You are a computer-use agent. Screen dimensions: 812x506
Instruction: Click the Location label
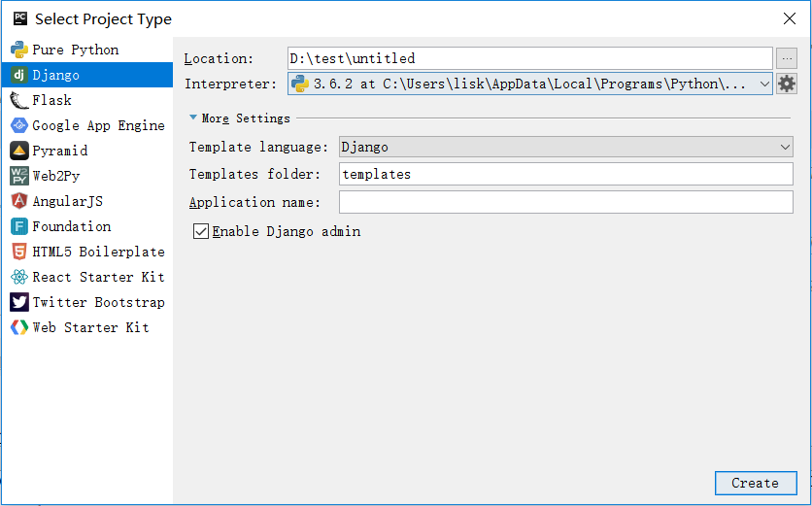pyautogui.click(x=219, y=58)
